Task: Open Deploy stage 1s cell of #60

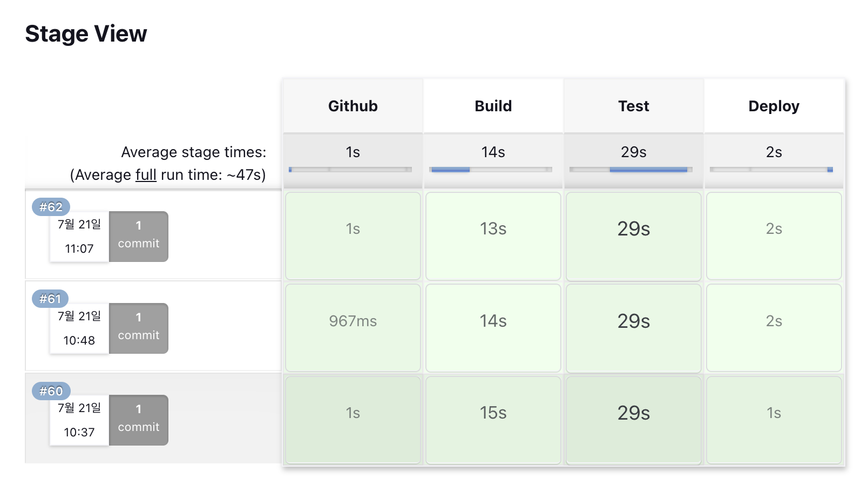Action: [774, 420]
